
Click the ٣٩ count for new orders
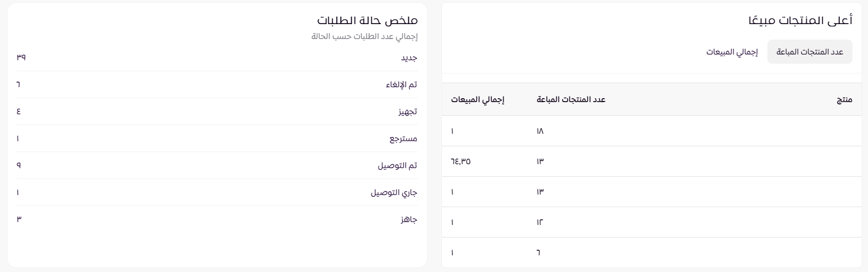point(21,58)
